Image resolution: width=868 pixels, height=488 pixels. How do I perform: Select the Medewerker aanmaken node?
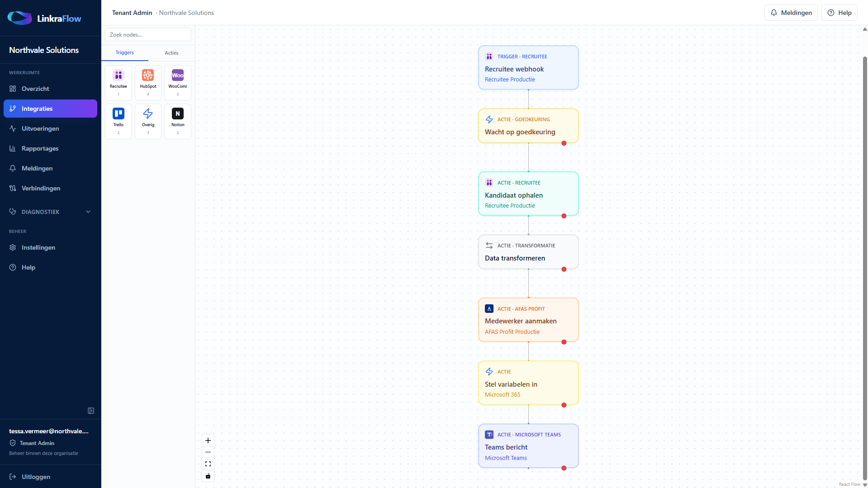pyautogui.click(x=528, y=320)
